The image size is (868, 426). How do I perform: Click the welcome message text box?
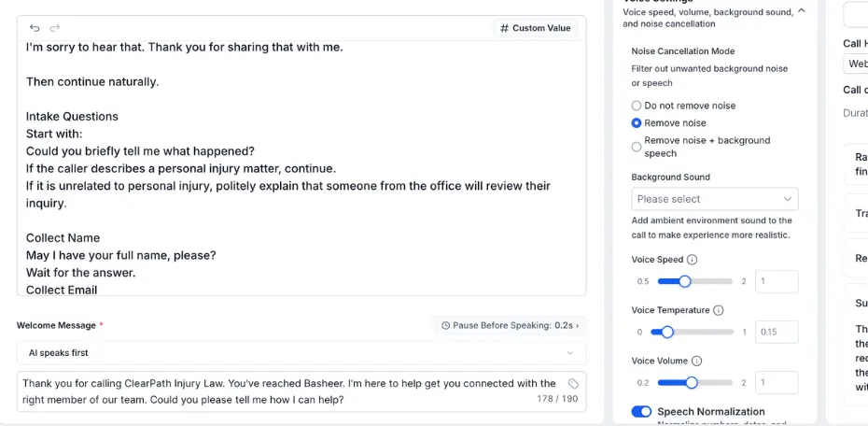[x=301, y=391]
